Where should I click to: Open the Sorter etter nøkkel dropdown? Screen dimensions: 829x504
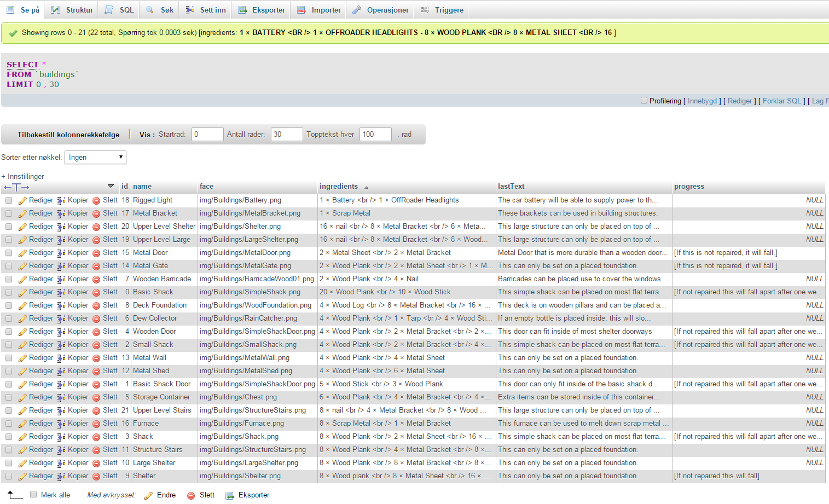(x=95, y=158)
